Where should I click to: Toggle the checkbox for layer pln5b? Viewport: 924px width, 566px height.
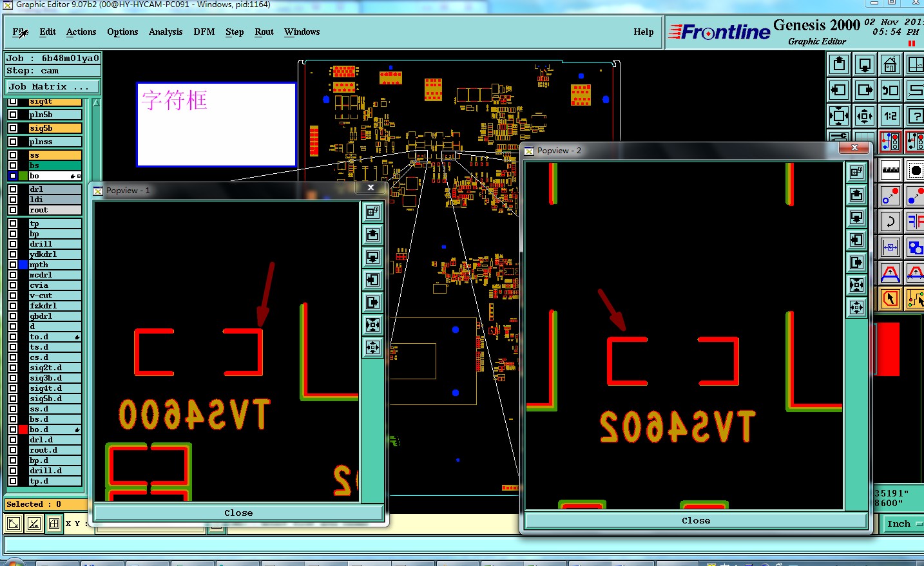point(13,115)
